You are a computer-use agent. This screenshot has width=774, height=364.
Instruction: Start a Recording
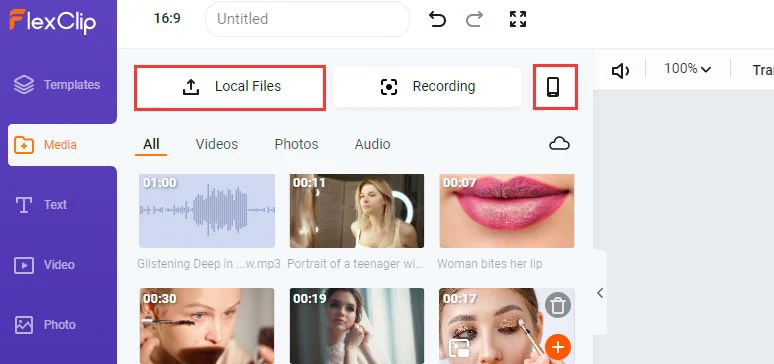[427, 87]
